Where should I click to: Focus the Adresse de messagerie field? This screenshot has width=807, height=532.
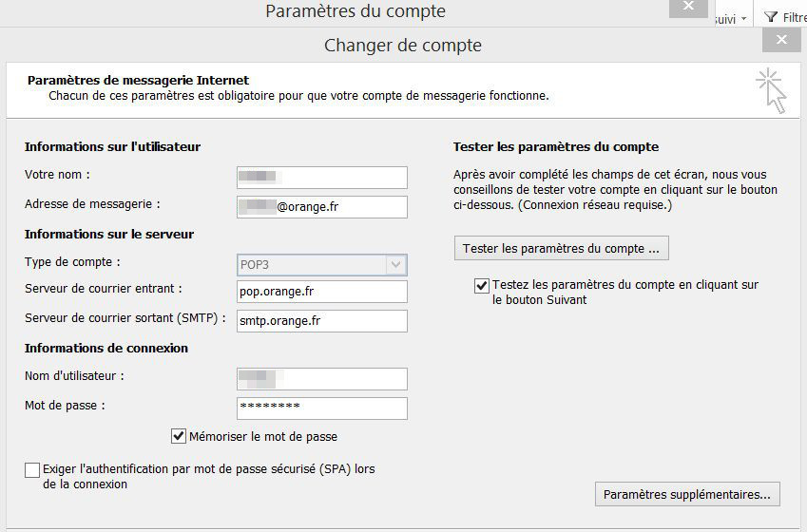[322, 207]
